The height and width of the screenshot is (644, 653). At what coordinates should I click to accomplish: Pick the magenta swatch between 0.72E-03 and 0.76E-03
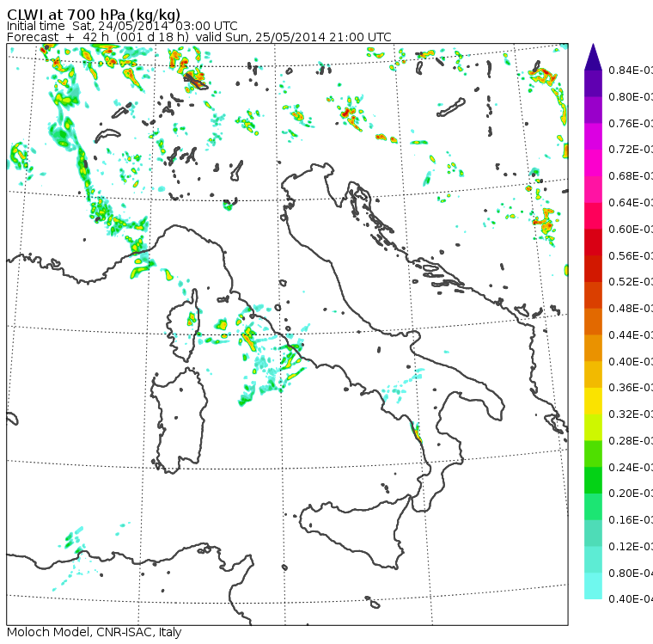pyautogui.click(x=593, y=137)
